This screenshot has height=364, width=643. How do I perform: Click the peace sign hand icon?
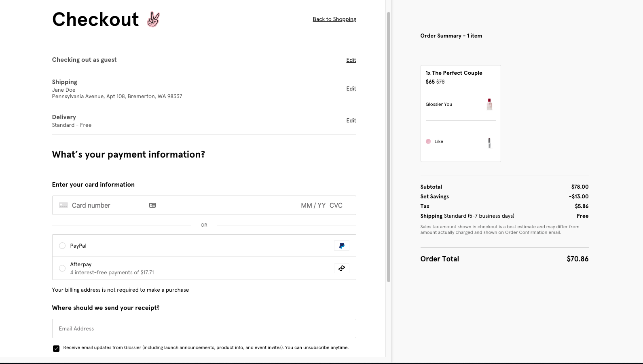tap(153, 19)
